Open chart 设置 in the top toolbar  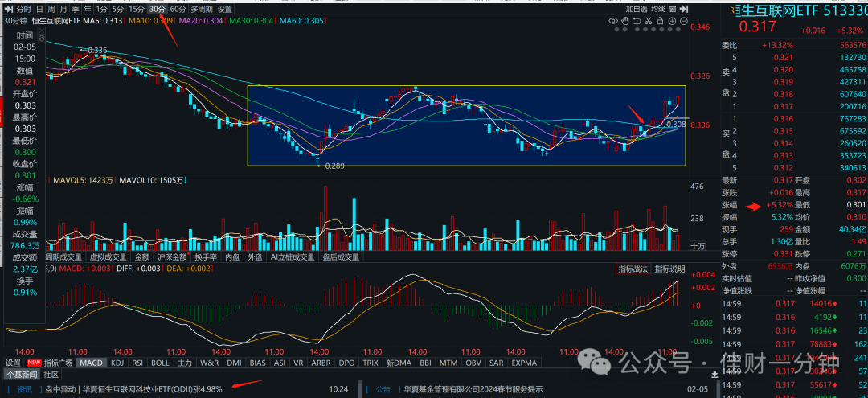225,9
